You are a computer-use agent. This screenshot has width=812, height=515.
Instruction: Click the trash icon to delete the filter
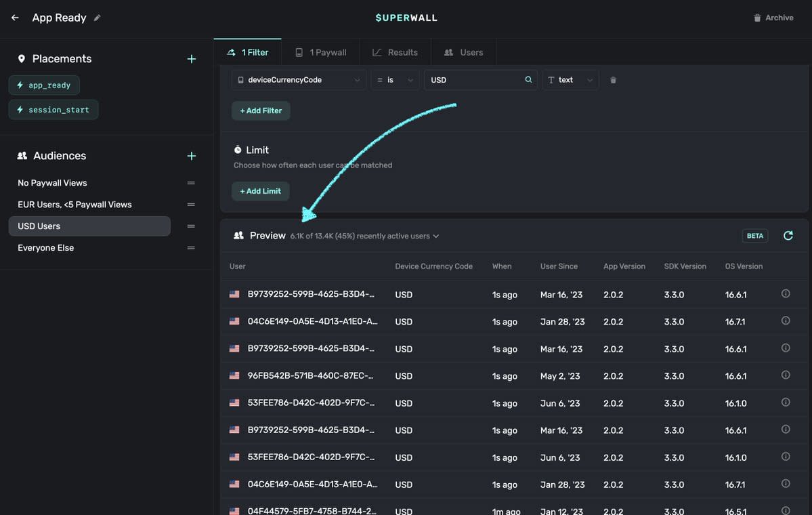tap(612, 79)
